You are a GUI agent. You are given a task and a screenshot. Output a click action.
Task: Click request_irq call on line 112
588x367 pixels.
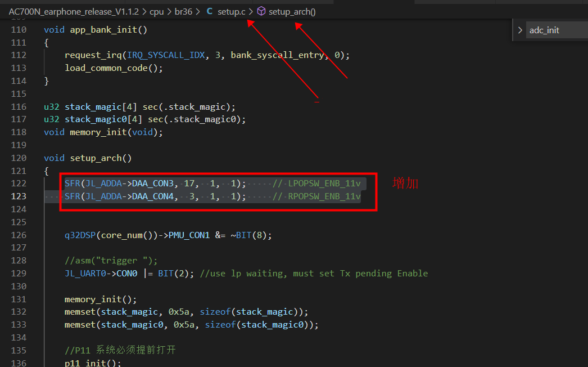(93, 55)
